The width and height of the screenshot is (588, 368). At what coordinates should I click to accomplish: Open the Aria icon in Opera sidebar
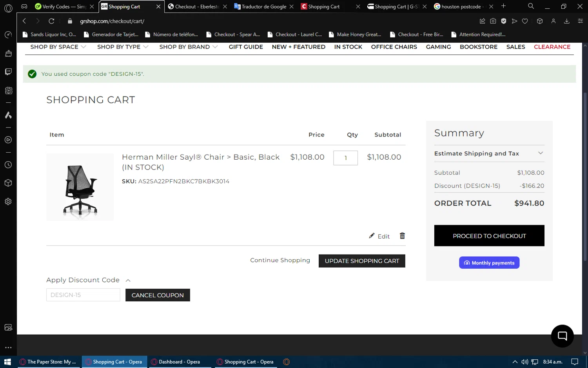point(8,115)
